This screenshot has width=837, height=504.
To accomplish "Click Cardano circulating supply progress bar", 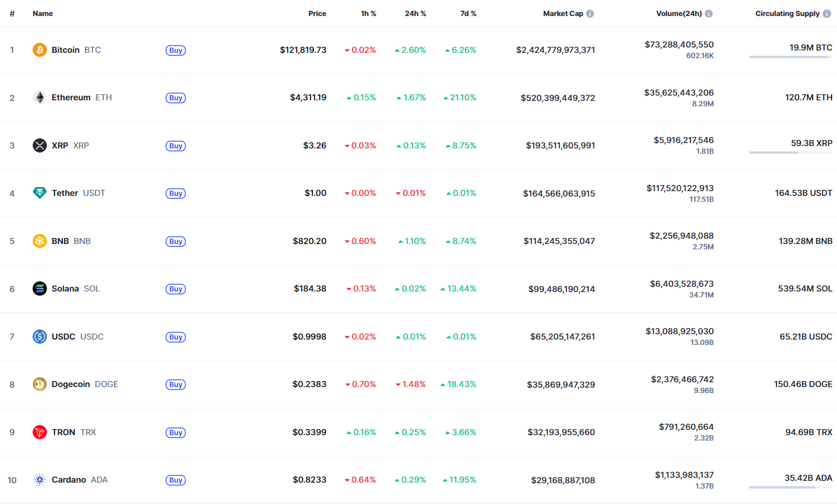I will 791,487.
